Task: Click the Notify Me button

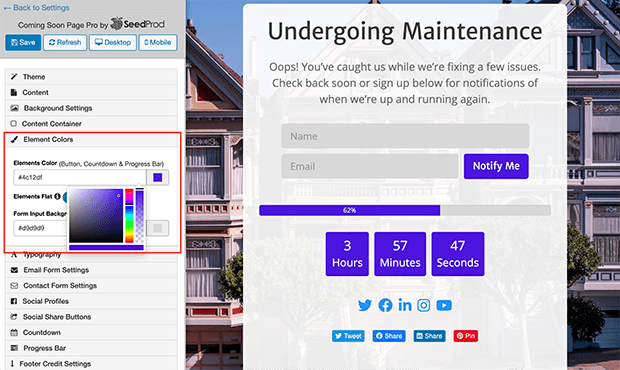Action: coord(496,166)
